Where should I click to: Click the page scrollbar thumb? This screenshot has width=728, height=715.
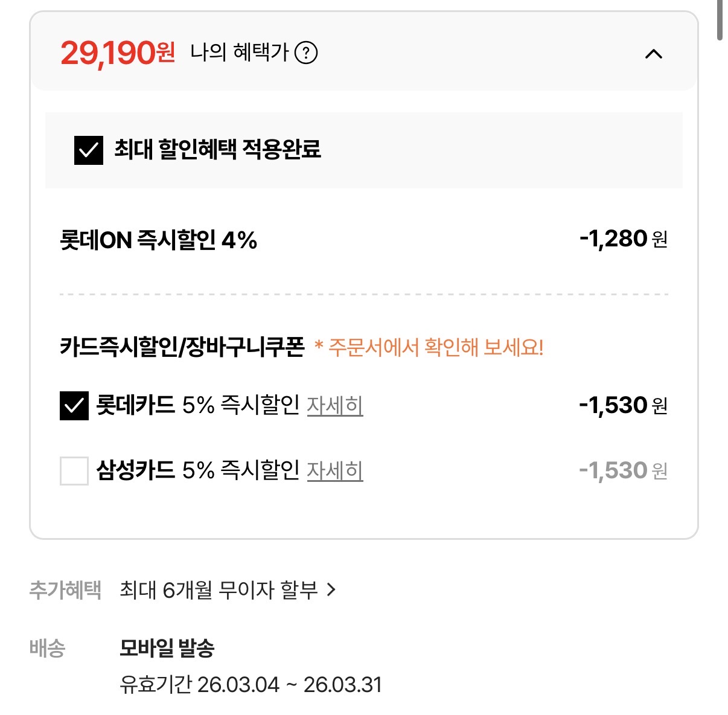click(720, 21)
